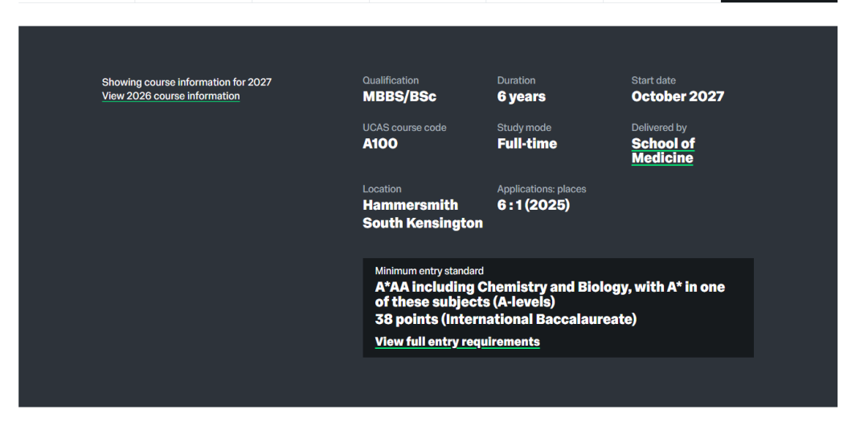
Task: Click the 6 : 1 (2025) applications ratio
Action: pos(533,205)
